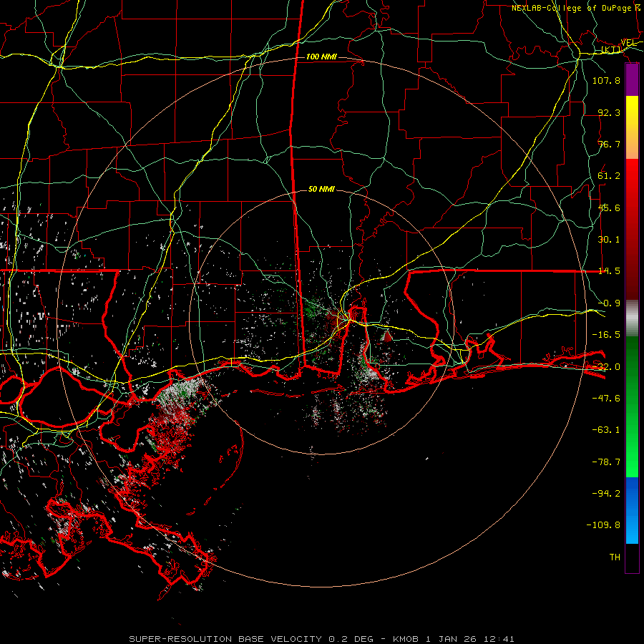
Task: Click the Super-Resolution Base Velocity caption
Action: point(321,639)
